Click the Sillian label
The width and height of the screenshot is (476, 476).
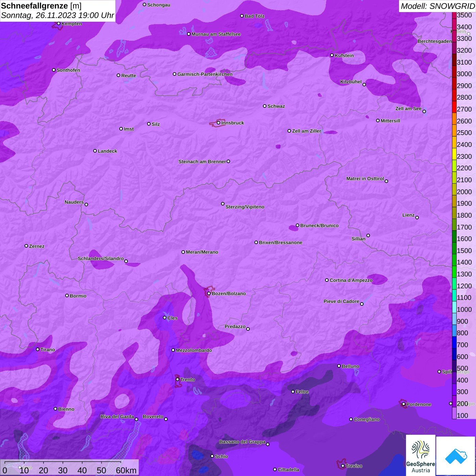[x=358, y=239]
